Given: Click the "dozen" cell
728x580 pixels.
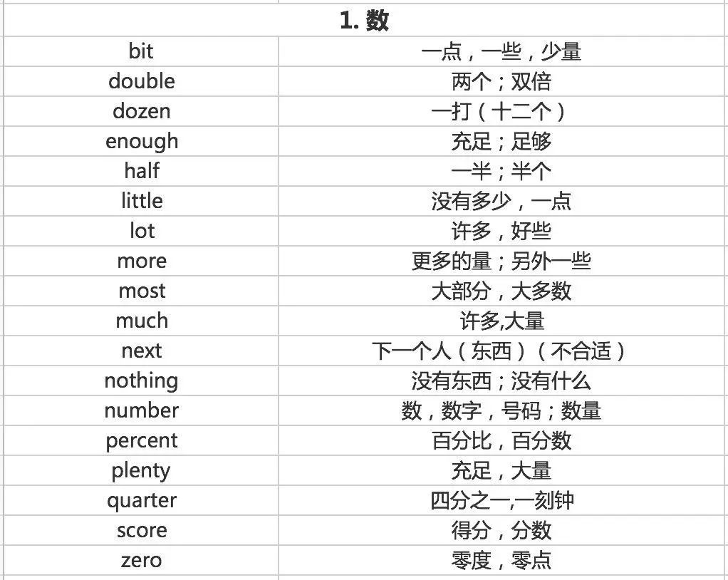Looking at the screenshot, I should [141, 111].
